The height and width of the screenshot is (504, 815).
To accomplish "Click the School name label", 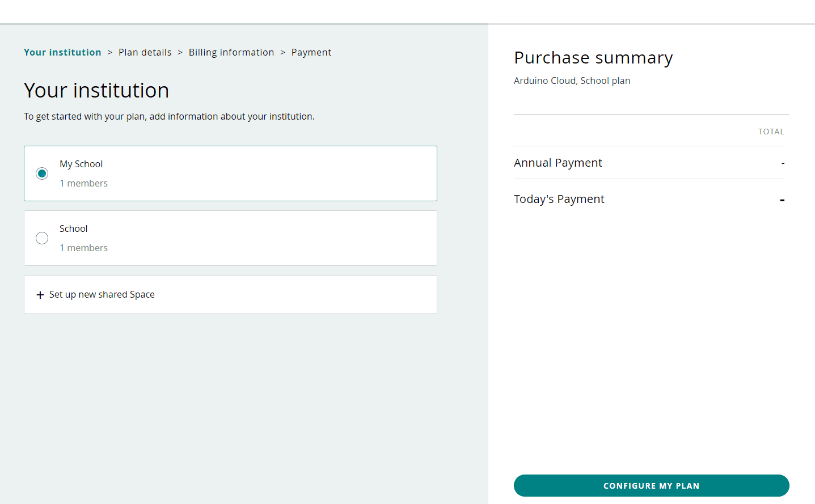I will (x=74, y=228).
